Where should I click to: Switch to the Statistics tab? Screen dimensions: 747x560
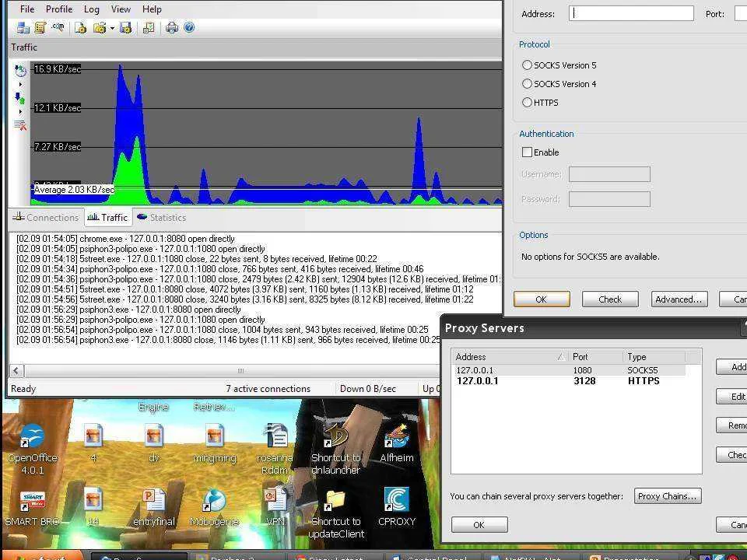pos(162,218)
